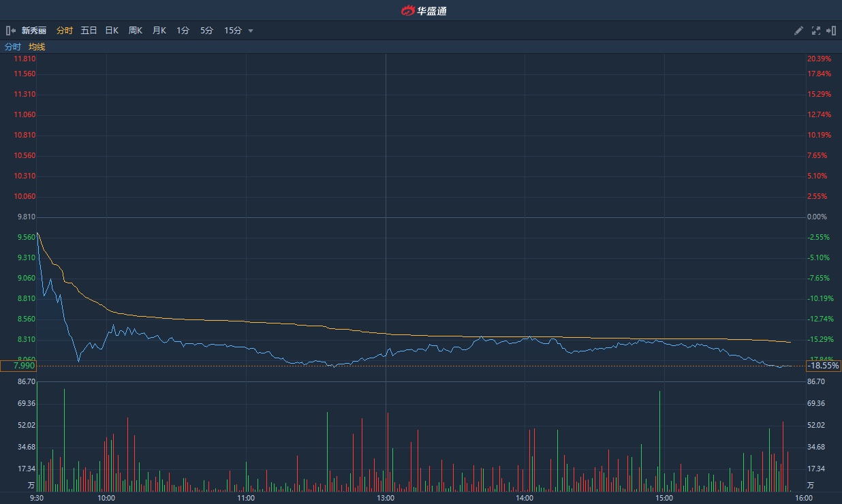Viewport: 842px width, 504px height.
Task: Switch to 月K monthly chart
Action: (x=159, y=31)
